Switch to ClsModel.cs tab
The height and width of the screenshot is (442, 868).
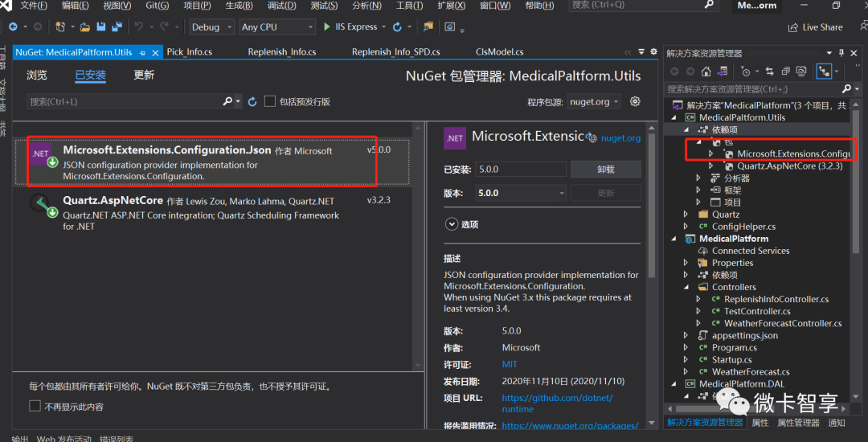(499, 52)
